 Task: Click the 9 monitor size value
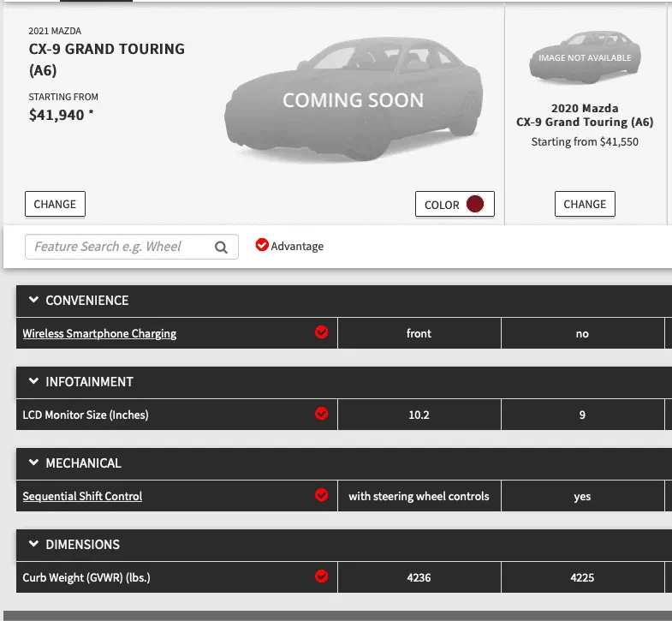[582, 415]
